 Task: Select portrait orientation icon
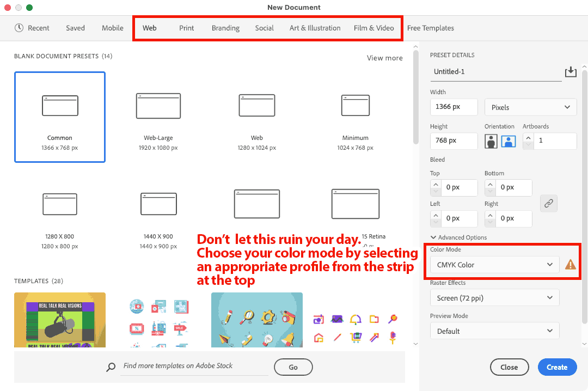pos(492,141)
